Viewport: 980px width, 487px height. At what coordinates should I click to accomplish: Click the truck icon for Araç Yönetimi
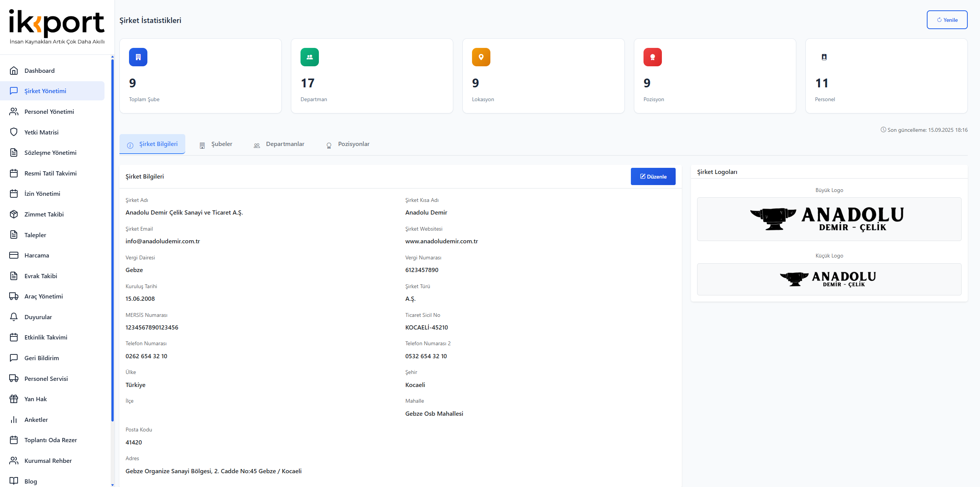pyautogui.click(x=14, y=296)
